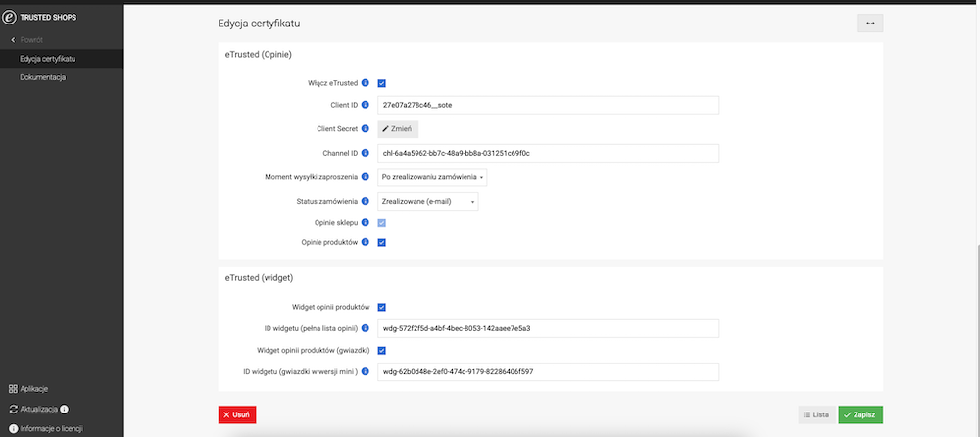Click the Trusted Shops logo icon
Image resolution: width=980 pixels, height=437 pixels.
(10, 18)
